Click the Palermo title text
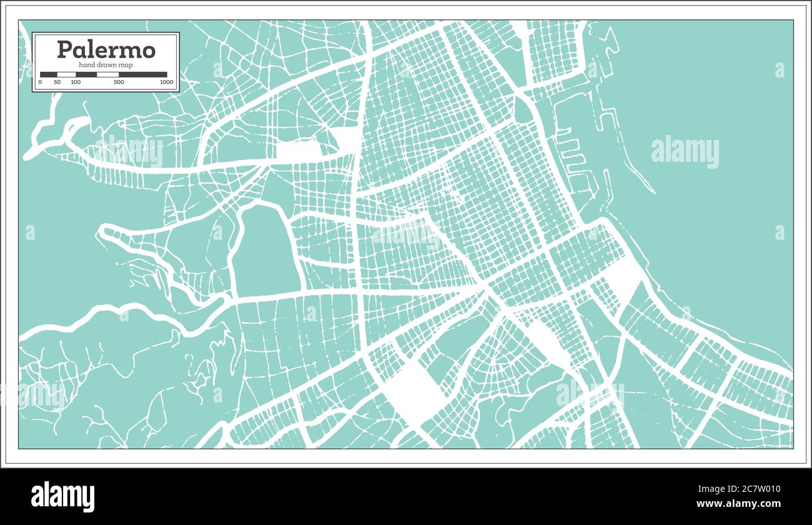 pos(106,49)
